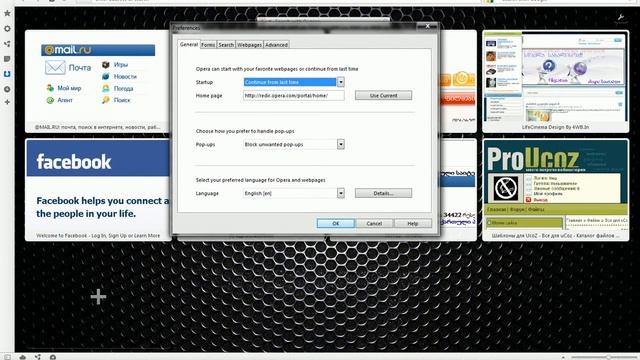Switch to the Advanced tab
This screenshot has width=640, height=360.
(276, 45)
